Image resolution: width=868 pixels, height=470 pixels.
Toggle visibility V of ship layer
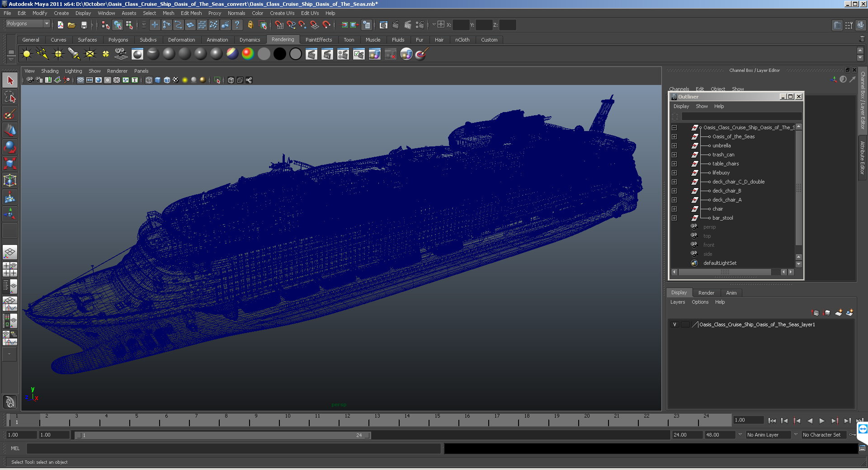pos(675,324)
